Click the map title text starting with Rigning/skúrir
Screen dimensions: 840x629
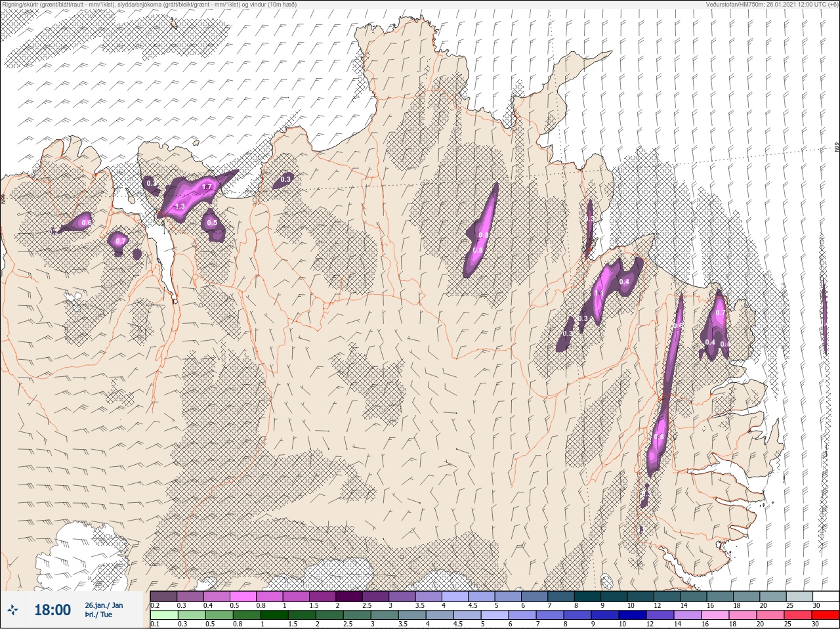[x=150, y=4]
